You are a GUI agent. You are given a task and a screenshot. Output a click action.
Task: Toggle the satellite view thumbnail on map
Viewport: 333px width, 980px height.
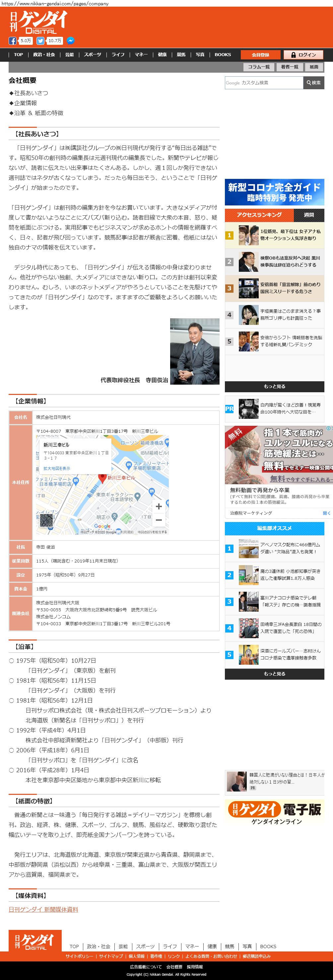pos(46,520)
